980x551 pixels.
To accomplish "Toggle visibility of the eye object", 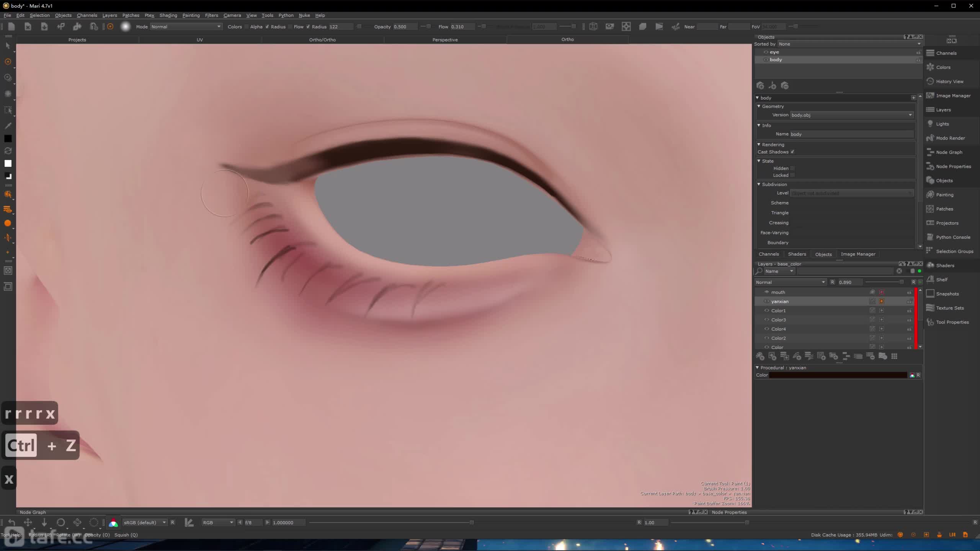I will click(766, 52).
